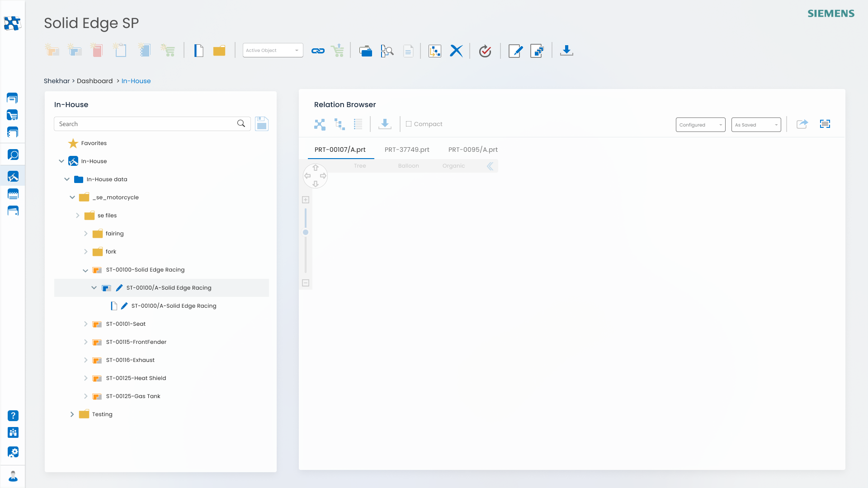Click the zoom slider handle
The image size is (868, 488).
tap(306, 232)
